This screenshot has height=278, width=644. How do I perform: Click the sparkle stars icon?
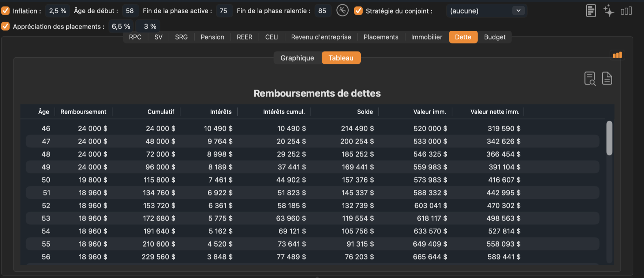click(609, 11)
